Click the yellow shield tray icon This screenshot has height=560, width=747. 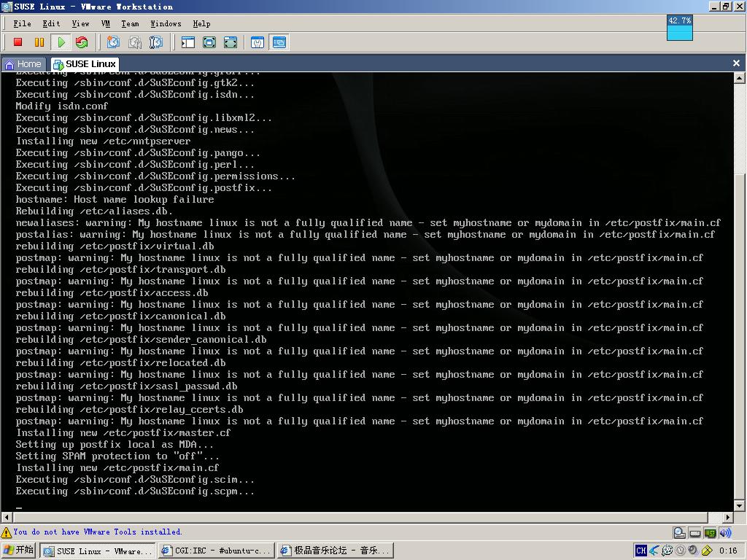pos(707,551)
